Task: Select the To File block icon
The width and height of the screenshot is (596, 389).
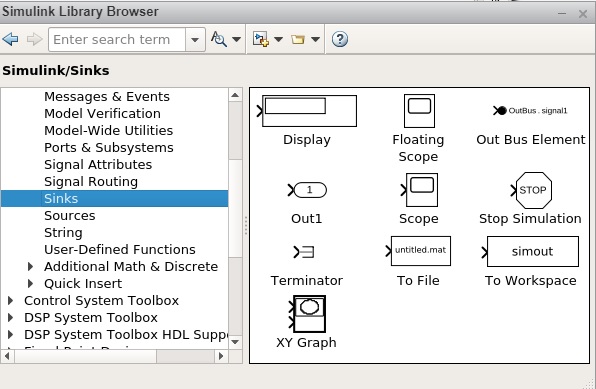Action: 418,251
